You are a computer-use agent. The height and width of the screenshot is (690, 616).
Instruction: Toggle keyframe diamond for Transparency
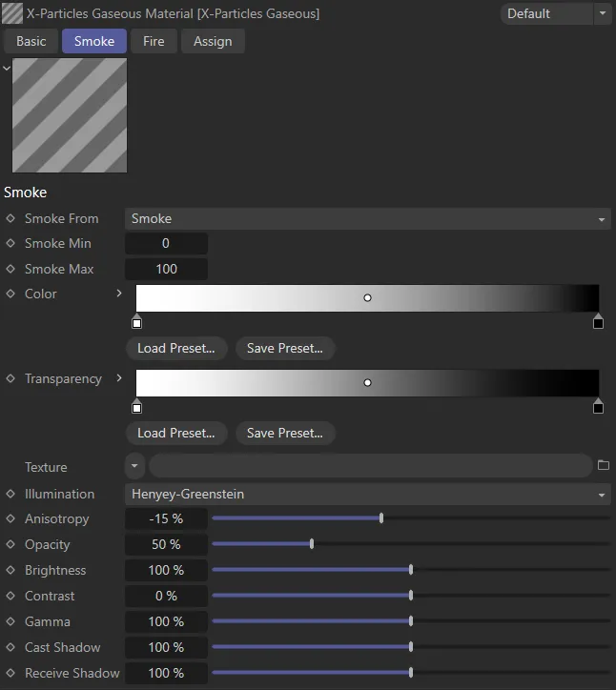[10, 378]
